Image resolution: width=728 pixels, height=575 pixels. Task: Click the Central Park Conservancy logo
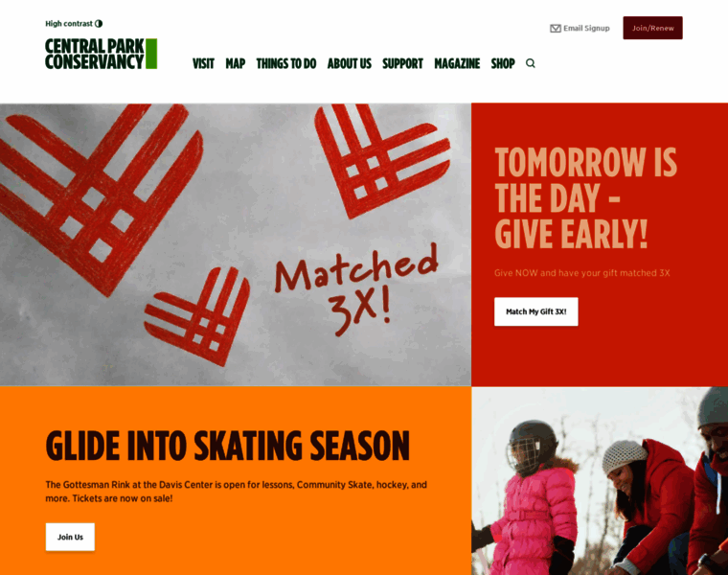coord(101,54)
